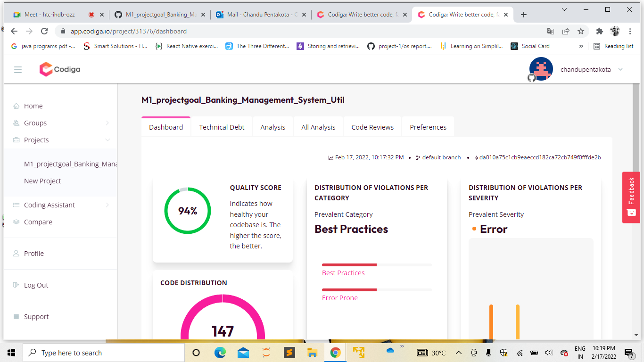Switch to the Code Reviews tab

(372, 127)
